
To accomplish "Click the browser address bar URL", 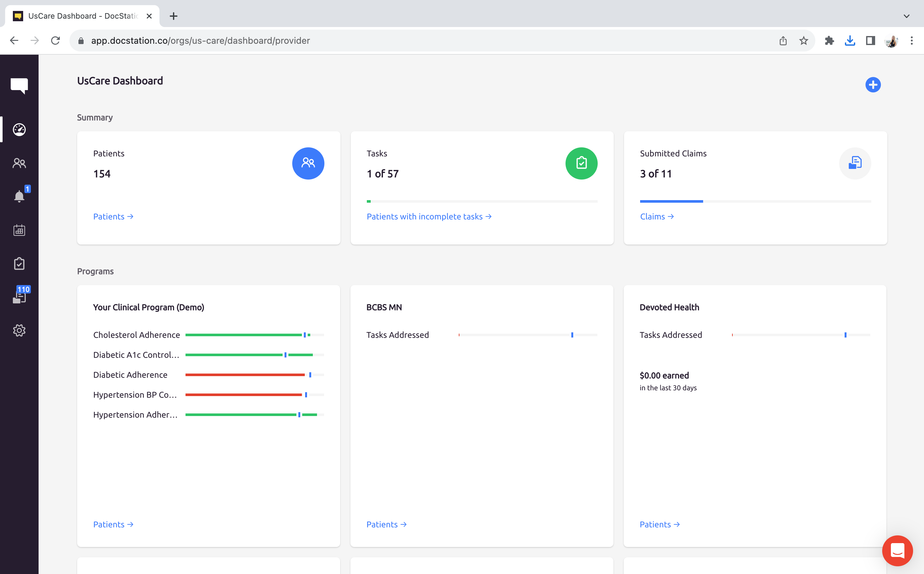I will 200,41.
